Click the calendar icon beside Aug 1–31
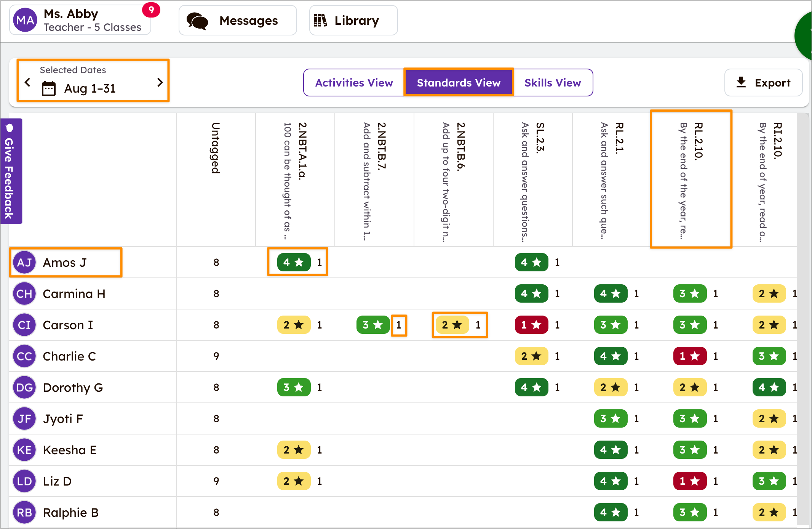The height and width of the screenshot is (529, 812). point(49,88)
